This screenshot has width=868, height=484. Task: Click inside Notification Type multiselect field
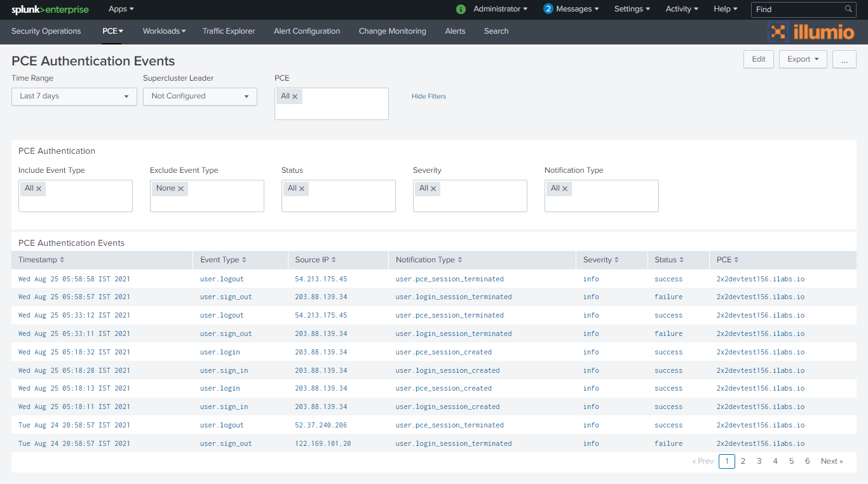pyautogui.click(x=602, y=196)
